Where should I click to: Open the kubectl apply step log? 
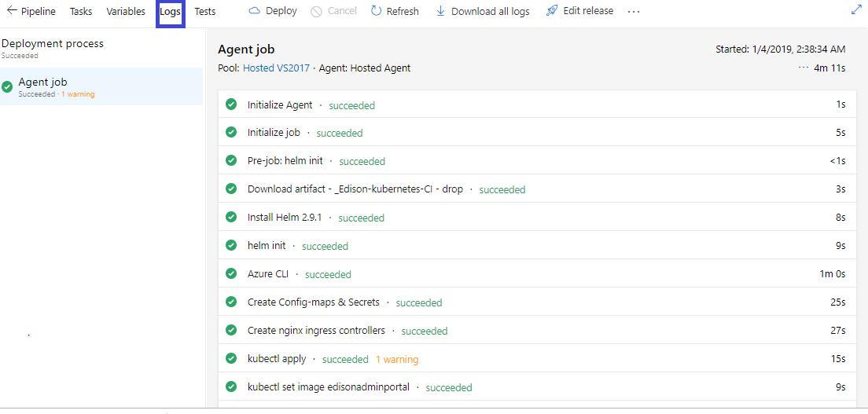tap(277, 359)
